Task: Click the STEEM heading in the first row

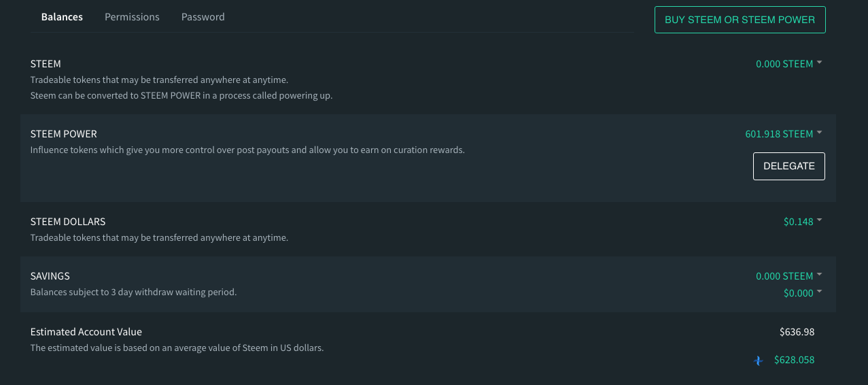Action: tap(46, 64)
